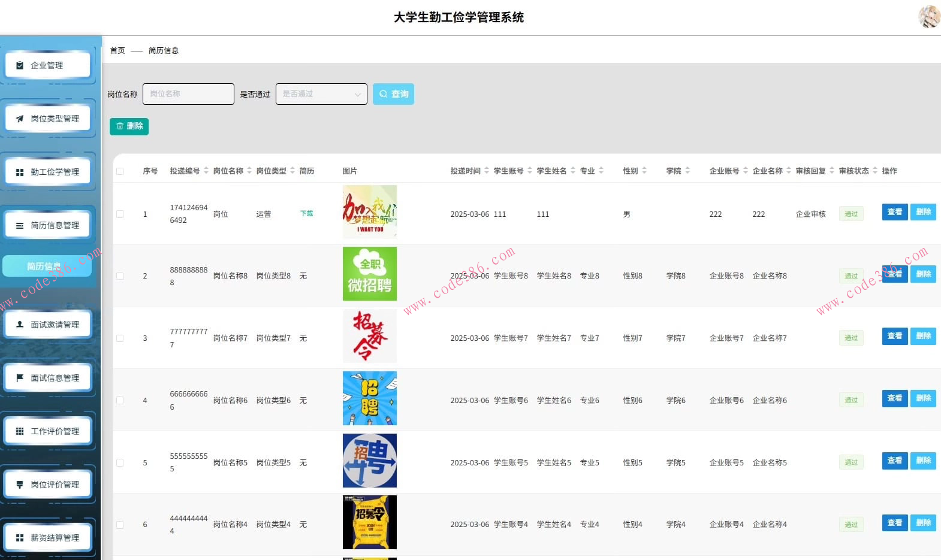Sort by 岗位类型 column arrows

[292, 171]
